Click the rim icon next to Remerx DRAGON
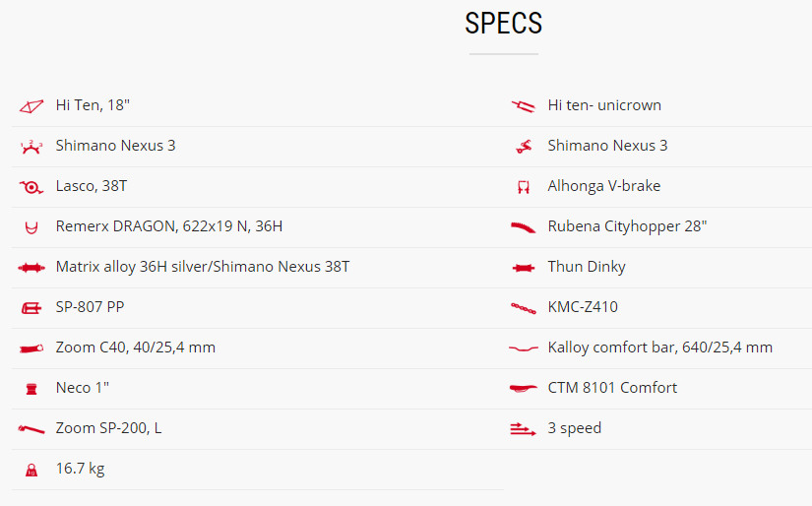The width and height of the screenshot is (812, 506). point(31,227)
